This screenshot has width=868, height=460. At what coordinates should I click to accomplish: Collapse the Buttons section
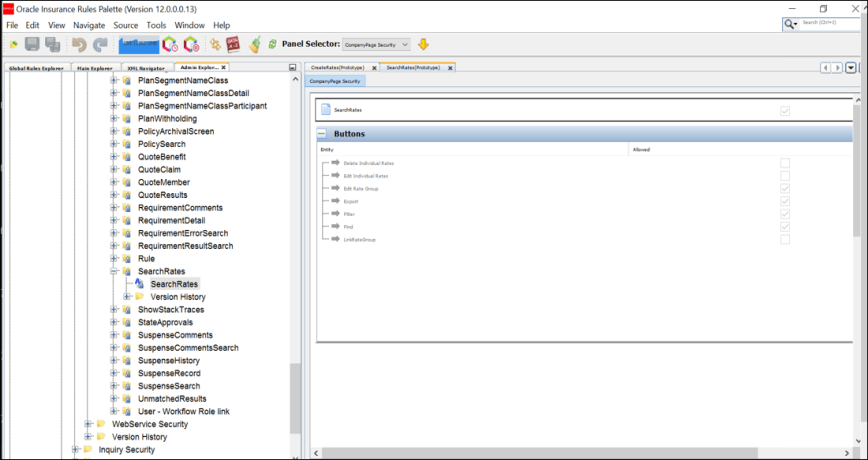click(x=322, y=134)
